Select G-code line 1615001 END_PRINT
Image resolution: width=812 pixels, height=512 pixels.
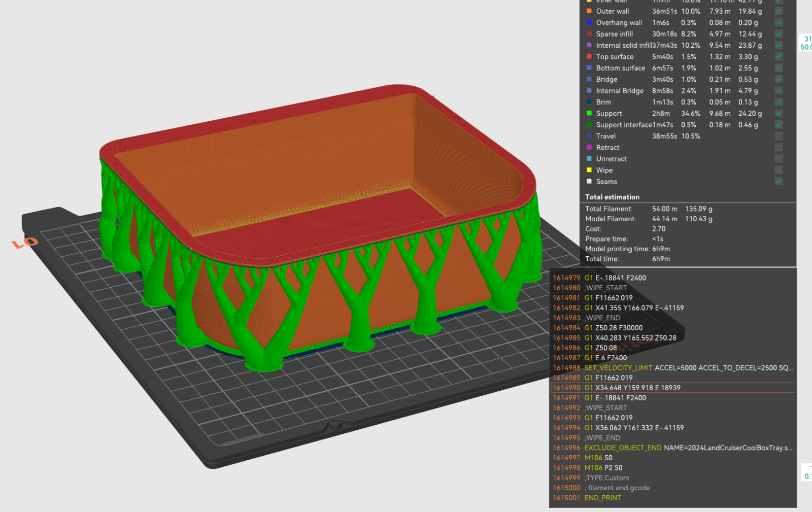coord(602,498)
